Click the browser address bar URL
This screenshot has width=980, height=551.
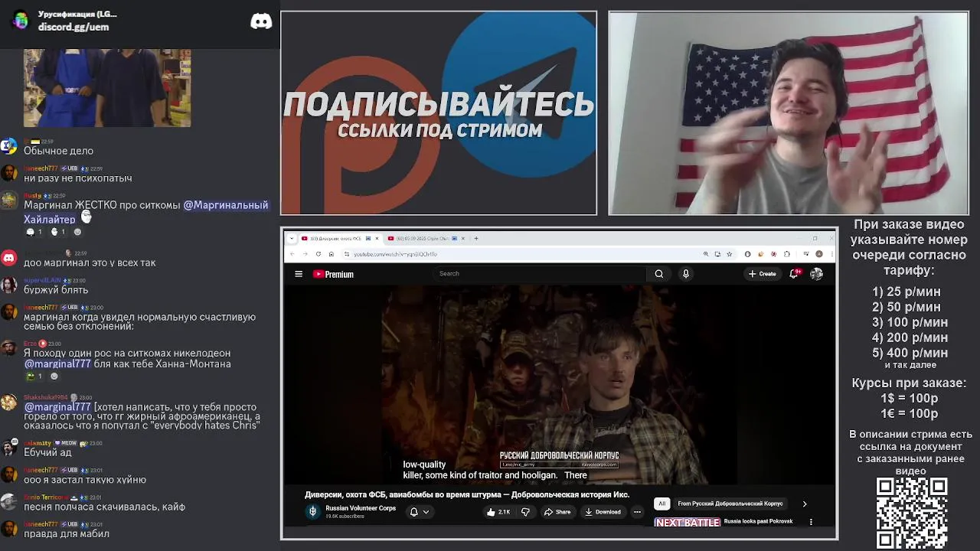pos(395,254)
